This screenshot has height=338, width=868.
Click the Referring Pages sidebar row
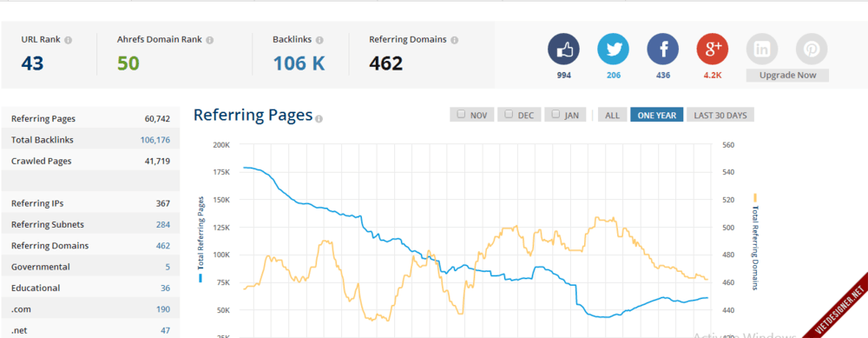point(90,118)
